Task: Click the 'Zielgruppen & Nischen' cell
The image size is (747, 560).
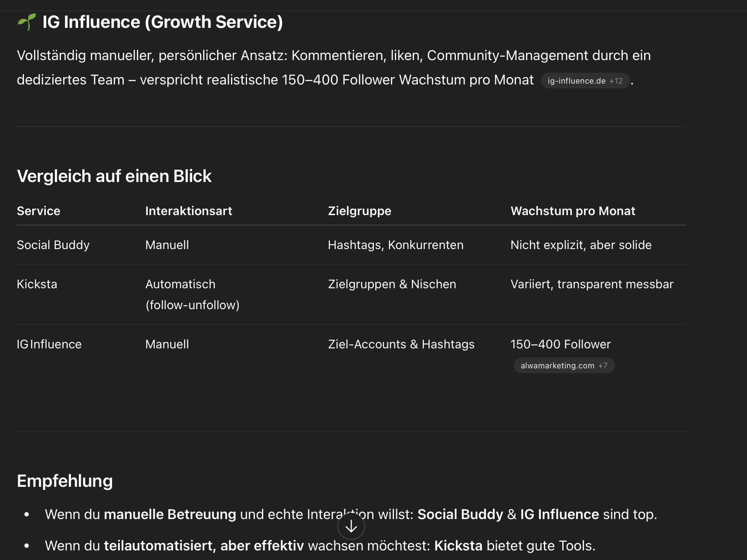Action: point(392,284)
